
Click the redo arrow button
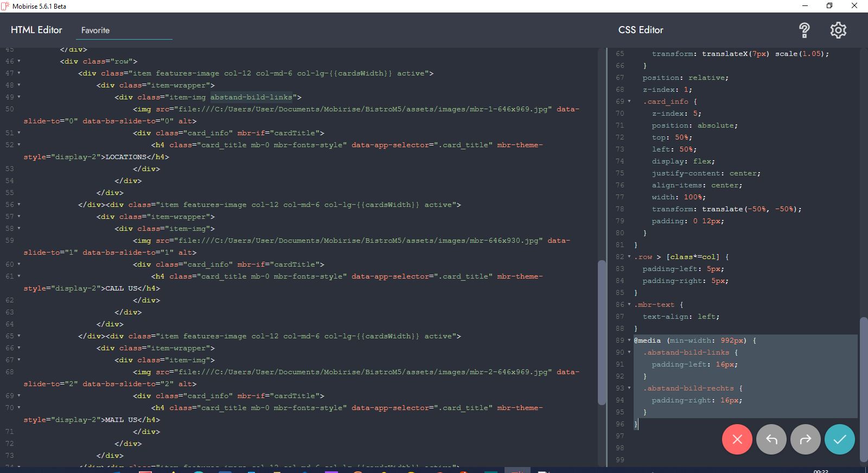click(806, 439)
